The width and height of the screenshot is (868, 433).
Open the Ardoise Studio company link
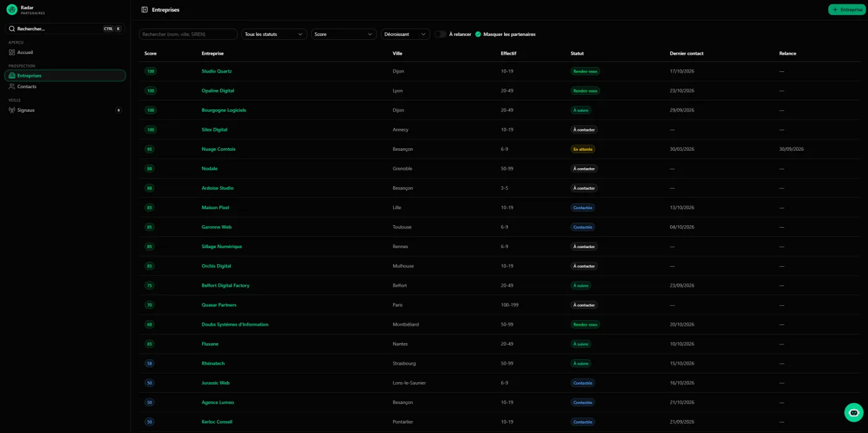tap(218, 188)
